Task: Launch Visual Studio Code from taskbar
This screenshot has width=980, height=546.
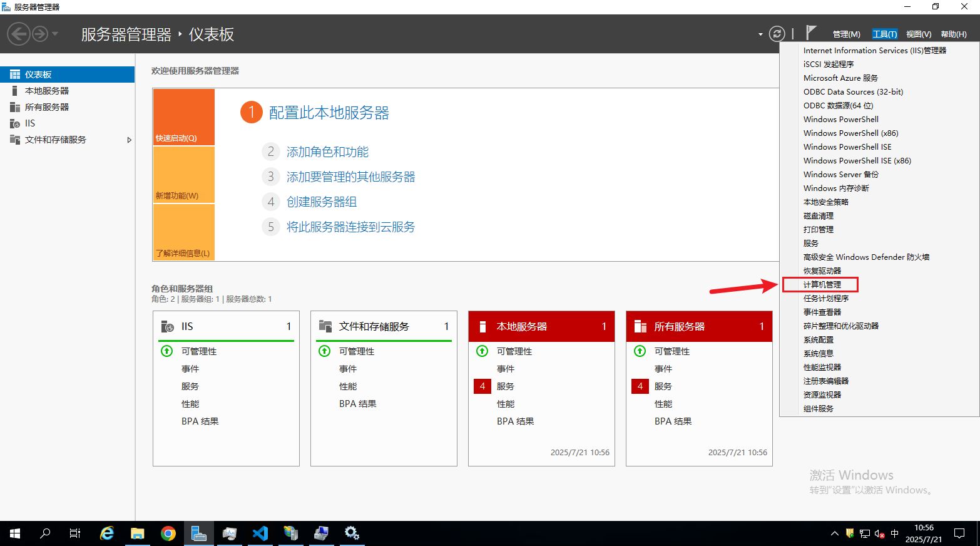Action: click(260, 533)
